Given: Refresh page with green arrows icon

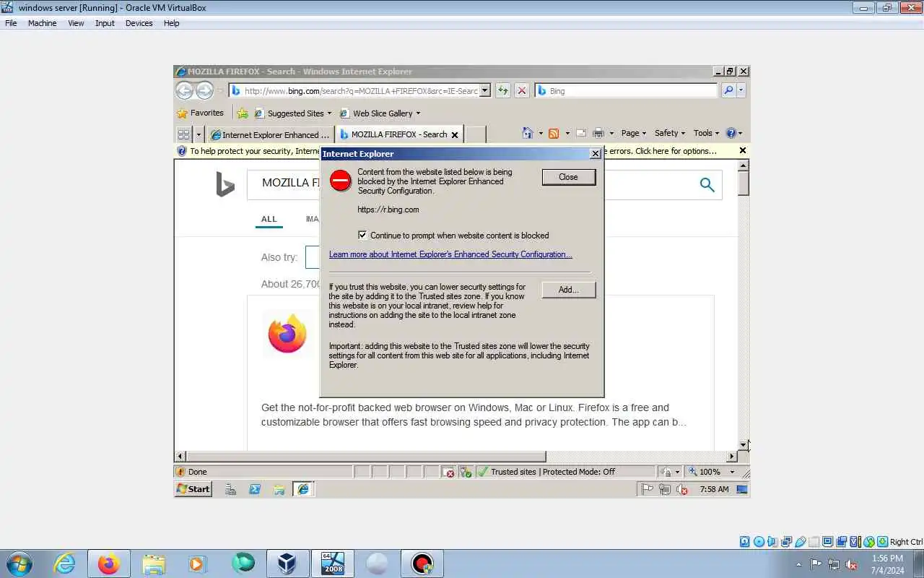Looking at the screenshot, I should coord(502,90).
